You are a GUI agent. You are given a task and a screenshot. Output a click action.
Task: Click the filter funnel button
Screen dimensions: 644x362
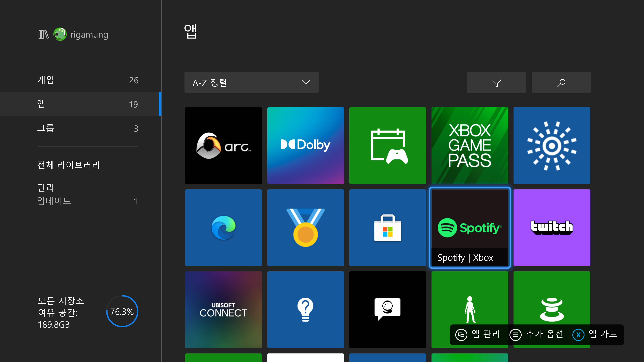pos(496,82)
